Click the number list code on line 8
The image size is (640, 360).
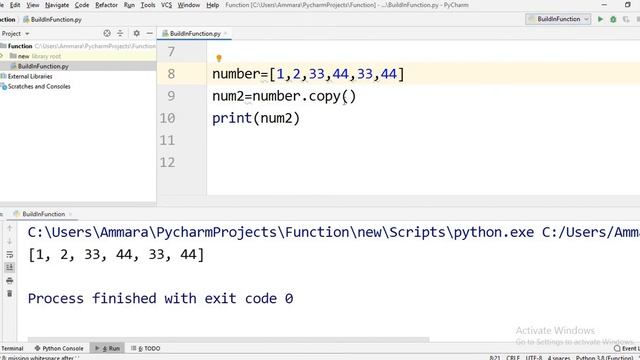coord(308,74)
